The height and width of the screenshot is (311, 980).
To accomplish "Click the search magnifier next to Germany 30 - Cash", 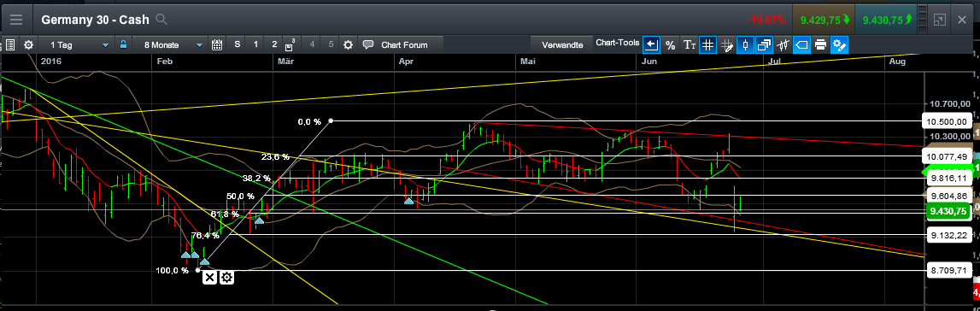I will [161, 20].
